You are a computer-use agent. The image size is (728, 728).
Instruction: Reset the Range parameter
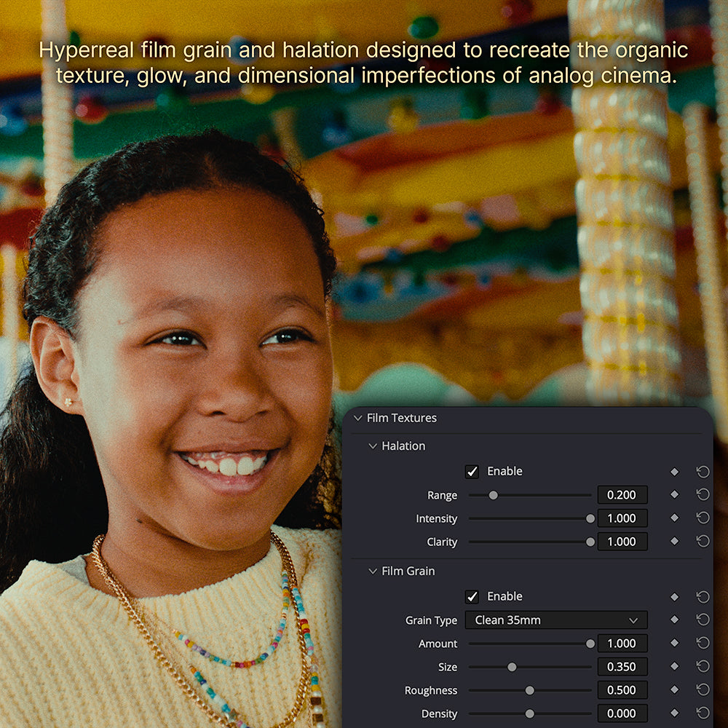(x=703, y=494)
